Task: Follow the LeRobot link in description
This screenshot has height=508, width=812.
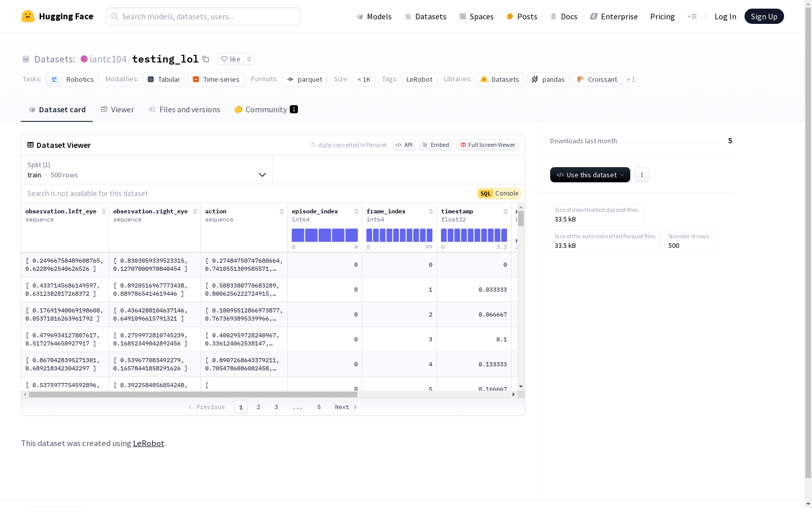Action: point(148,443)
